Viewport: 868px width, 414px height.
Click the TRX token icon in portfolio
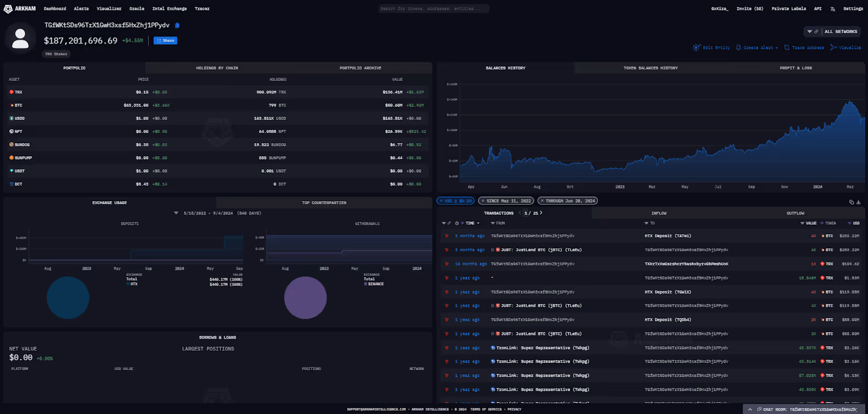tap(11, 92)
